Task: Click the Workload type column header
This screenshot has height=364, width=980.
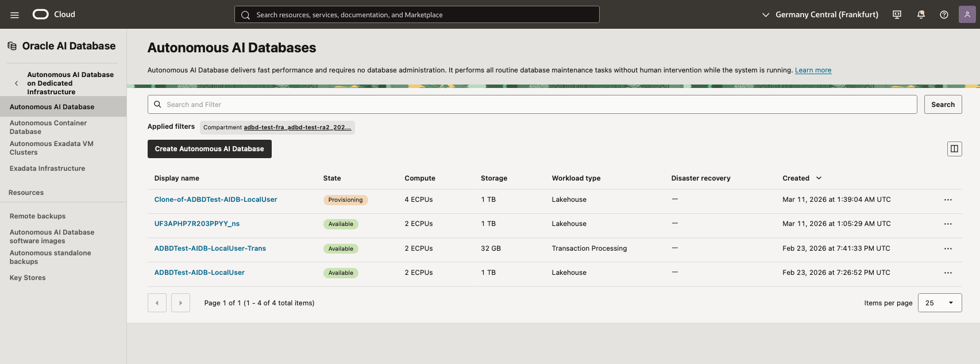Action: [576, 178]
